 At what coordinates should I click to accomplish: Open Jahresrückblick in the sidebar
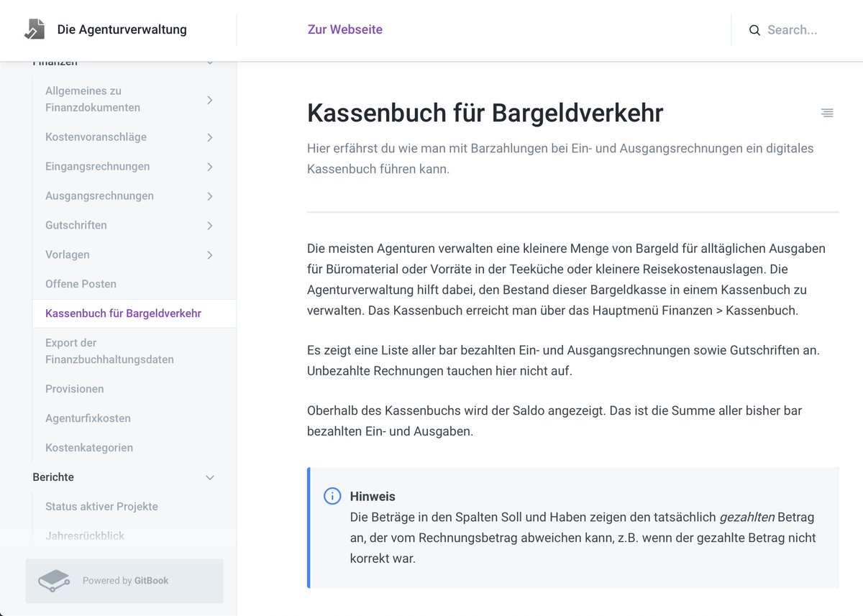point(85,536)
